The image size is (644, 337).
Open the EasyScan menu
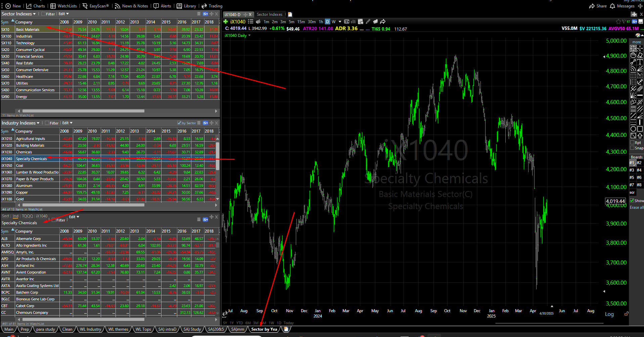(x=96, y=6)
